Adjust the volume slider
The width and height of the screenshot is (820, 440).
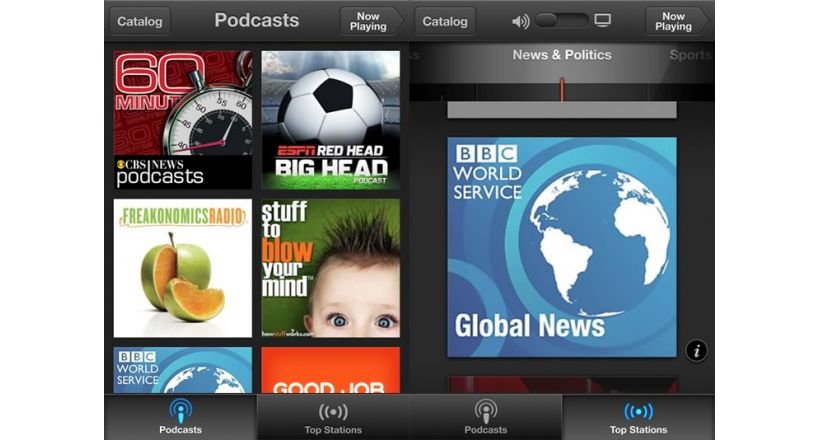point(563,20)
